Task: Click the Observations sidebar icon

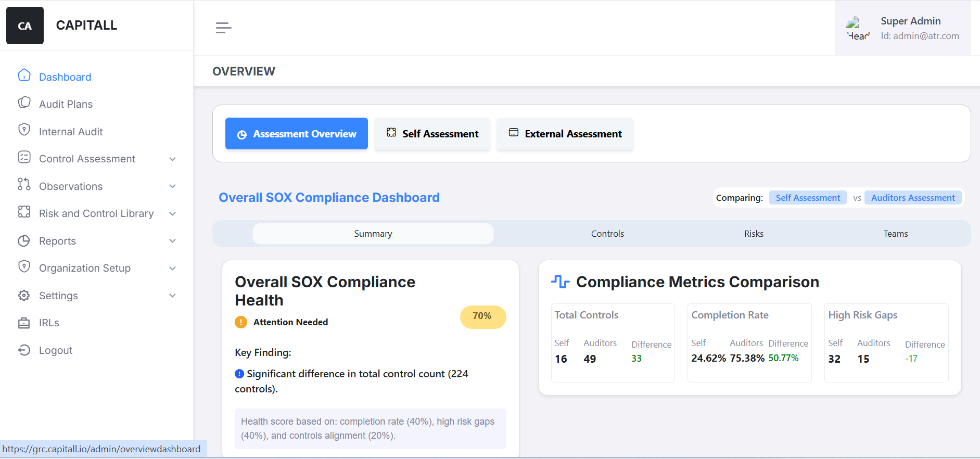Action: click(24, 185)
